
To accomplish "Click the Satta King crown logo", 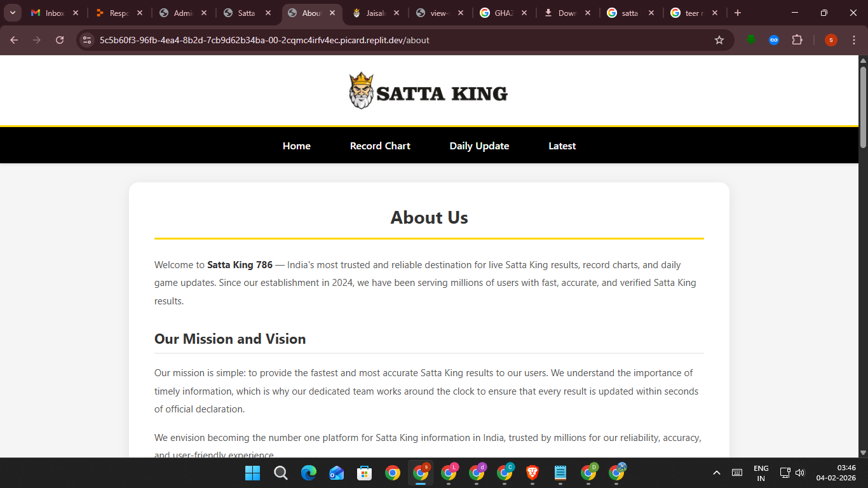I will 361,91.
